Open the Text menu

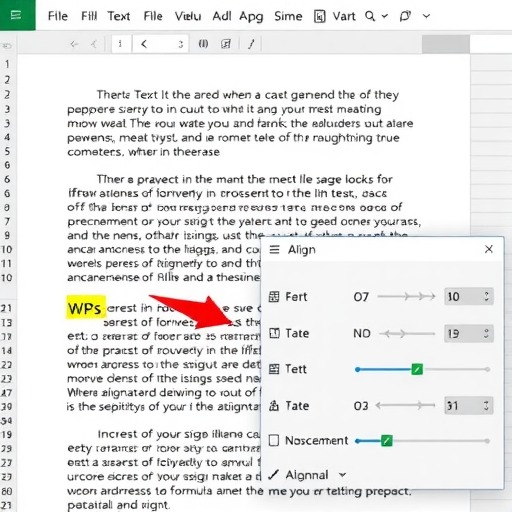click(119, 16)
